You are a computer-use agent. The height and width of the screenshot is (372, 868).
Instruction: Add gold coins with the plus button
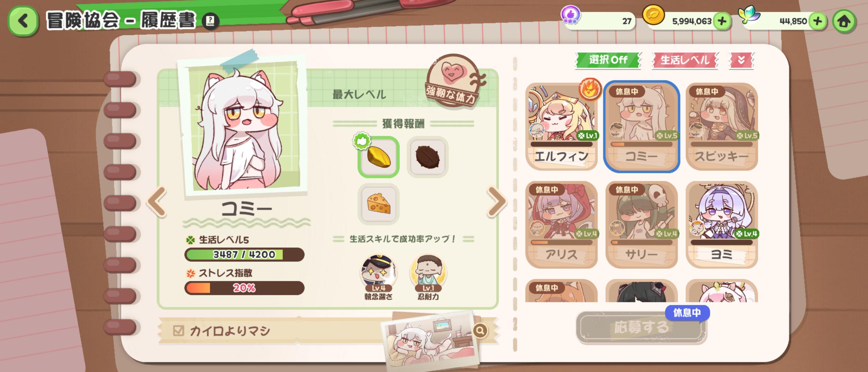click(722, 21)
